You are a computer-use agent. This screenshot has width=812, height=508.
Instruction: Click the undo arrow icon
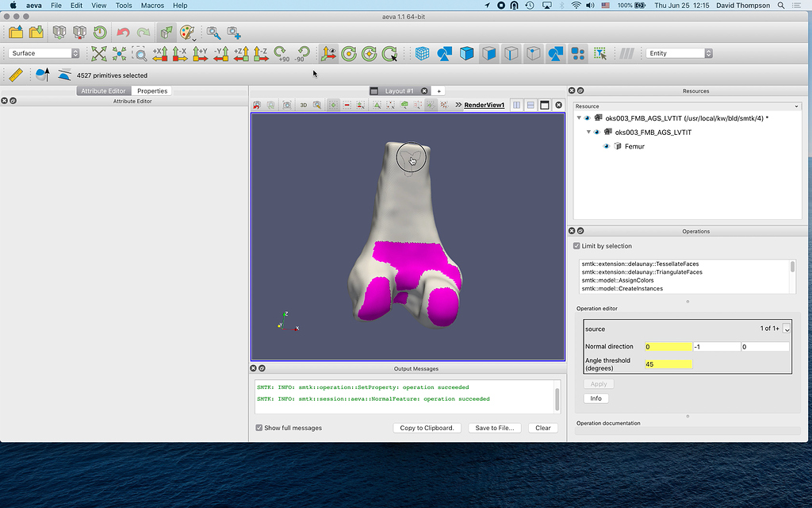(123, 33)
